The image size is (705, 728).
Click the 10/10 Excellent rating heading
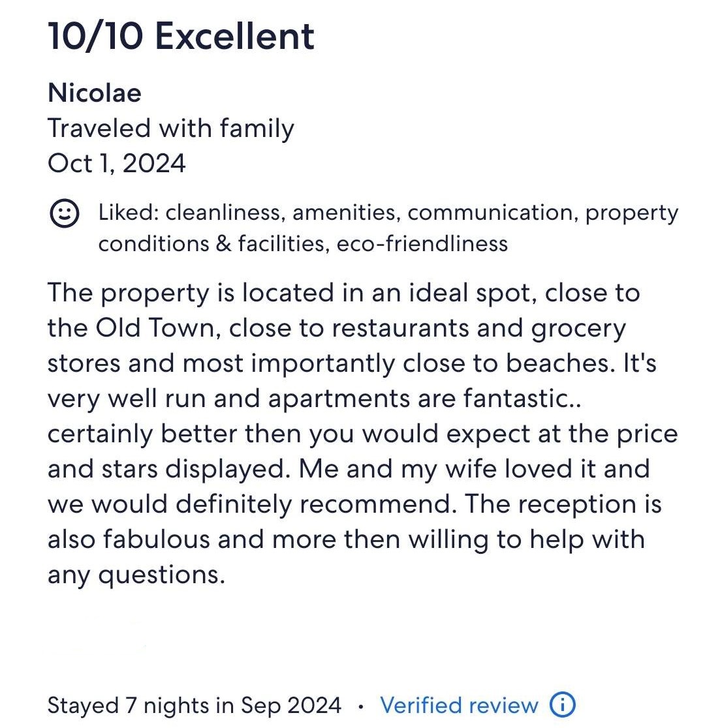pyautogui.click(x=181, y=37)
